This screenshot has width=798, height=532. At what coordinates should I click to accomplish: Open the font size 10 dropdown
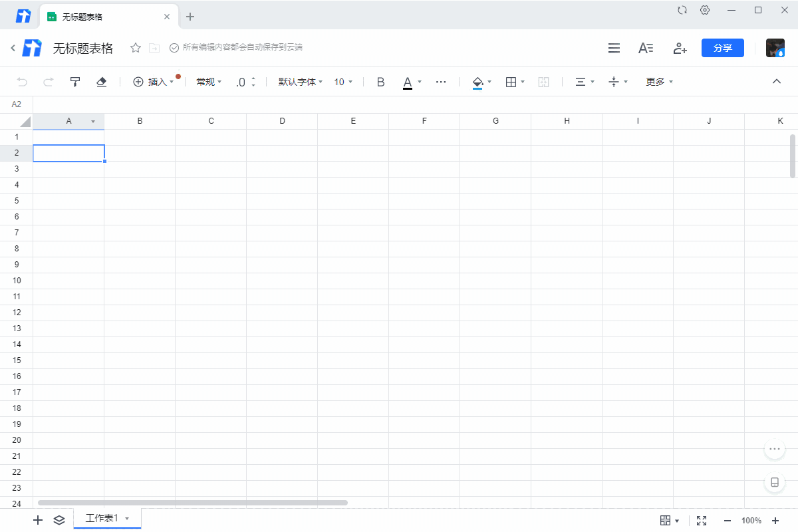click(343, 82)
